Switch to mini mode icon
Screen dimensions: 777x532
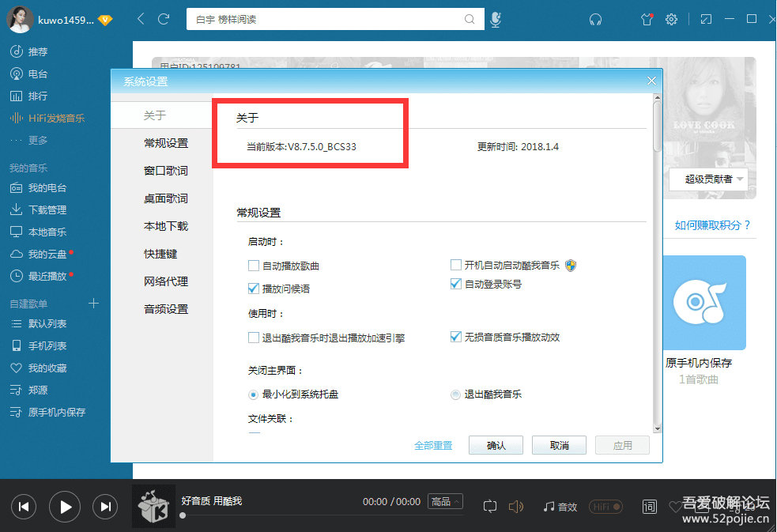pos(706,19)
